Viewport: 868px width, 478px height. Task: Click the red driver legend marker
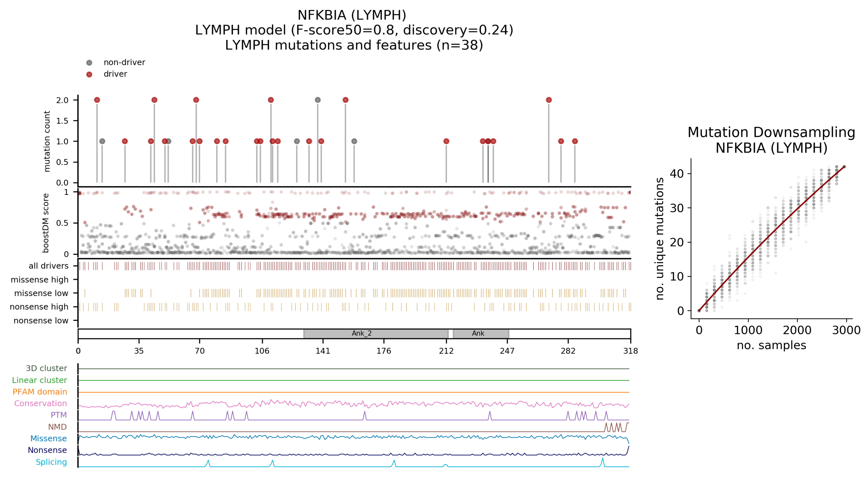click(89, 74)
